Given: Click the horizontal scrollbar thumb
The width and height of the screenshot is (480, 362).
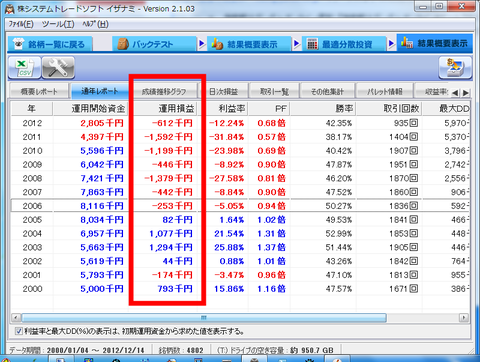Looking at the screenshot, I should pyautogui.click(x=204, y=318).
